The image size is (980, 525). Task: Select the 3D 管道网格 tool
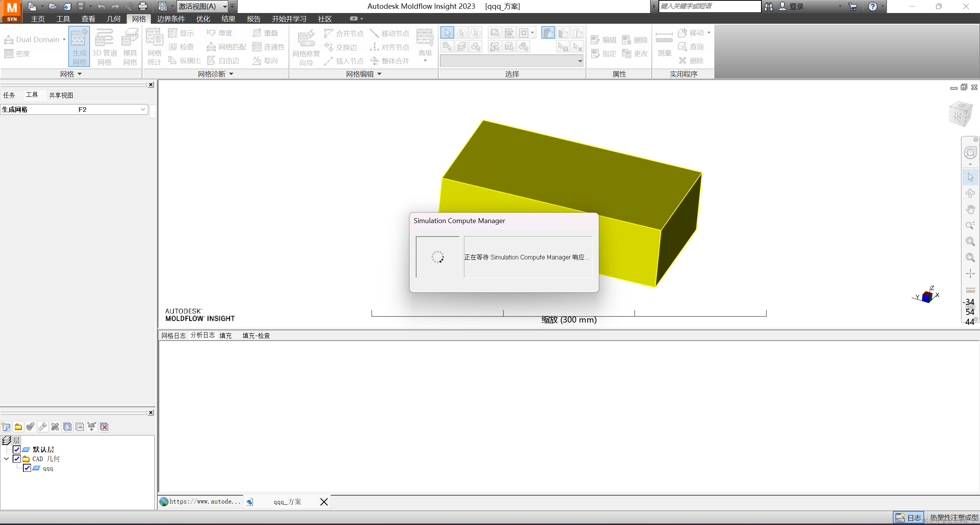click(105, 47)
